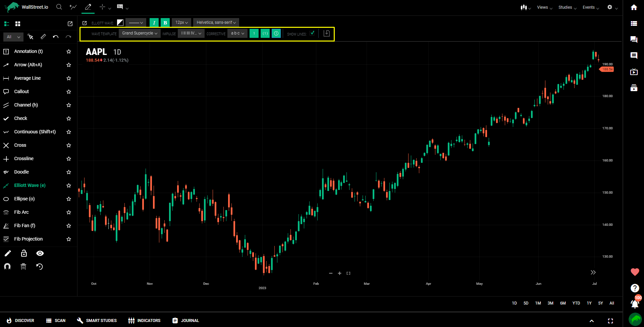The width and height of the screenshot is (644, 327).
Task: Toggle italic text formatting
Action: [x=154, y=22]
